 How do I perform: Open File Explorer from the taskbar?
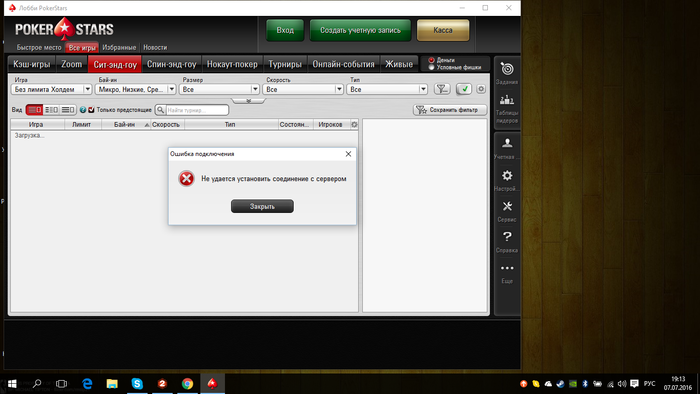pos(112,383)
